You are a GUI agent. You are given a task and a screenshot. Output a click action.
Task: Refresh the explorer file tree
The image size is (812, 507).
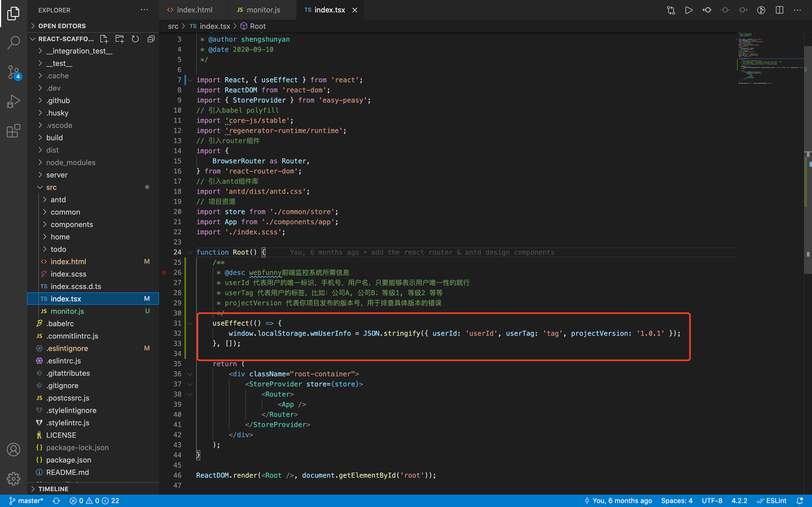(x=135, y=39)
